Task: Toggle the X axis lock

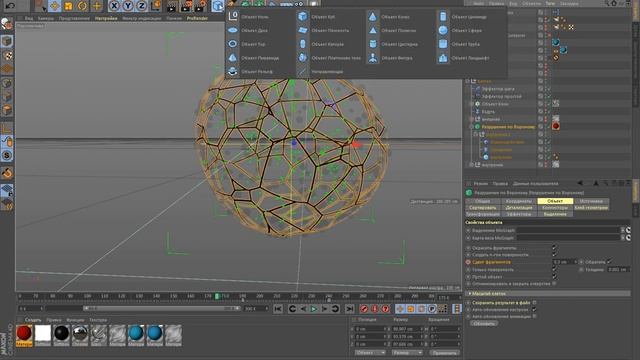Action: pos(114,6)
